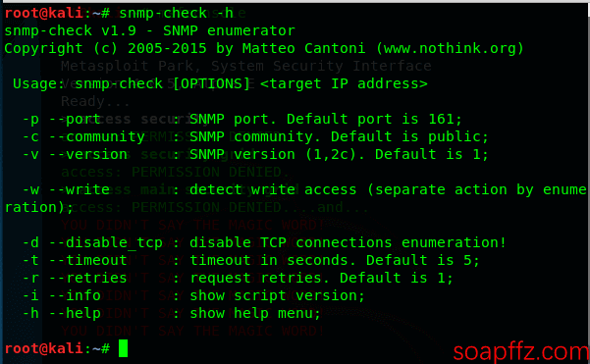Screen dimensions: 590x364
Task: Select the -r --retries option text
Action: [75, 279]
